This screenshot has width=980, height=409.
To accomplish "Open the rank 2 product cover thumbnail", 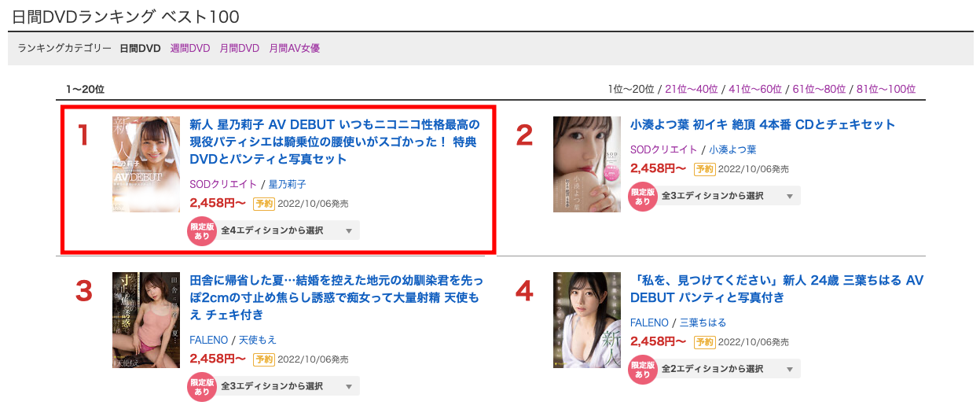I will pos(587,164).
